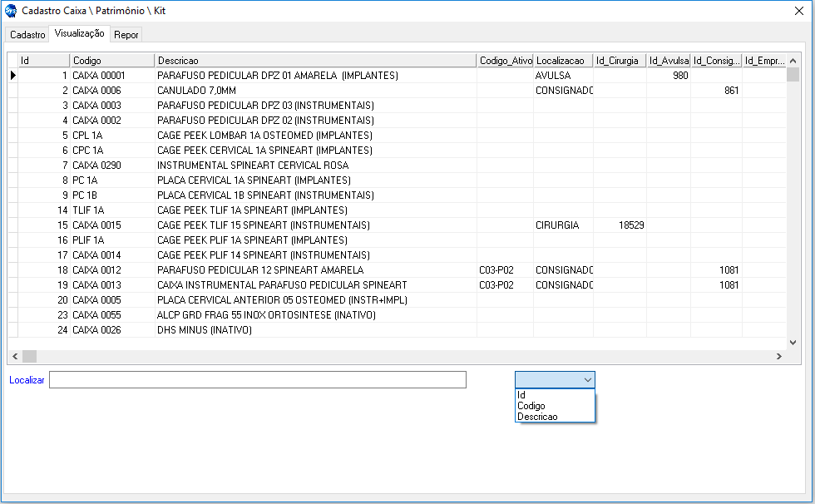Choose Codigo from the dropdown list
Image resolution: width=815 pixels, height=504 pixels.
click(531, 406)
